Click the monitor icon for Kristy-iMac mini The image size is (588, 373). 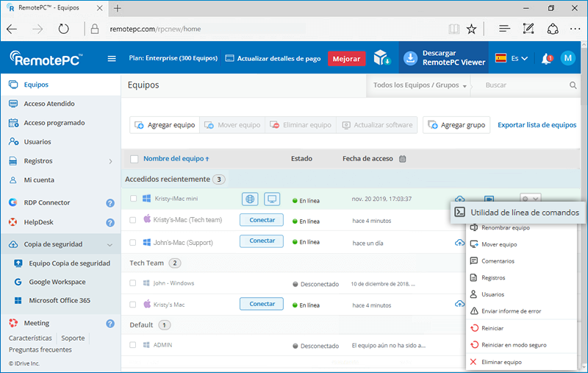click(x=273, y=199)
